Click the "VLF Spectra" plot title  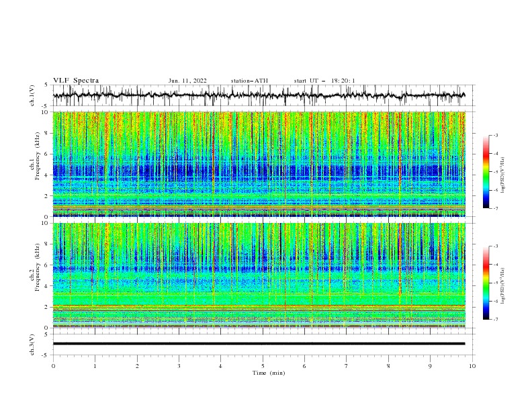76,81
